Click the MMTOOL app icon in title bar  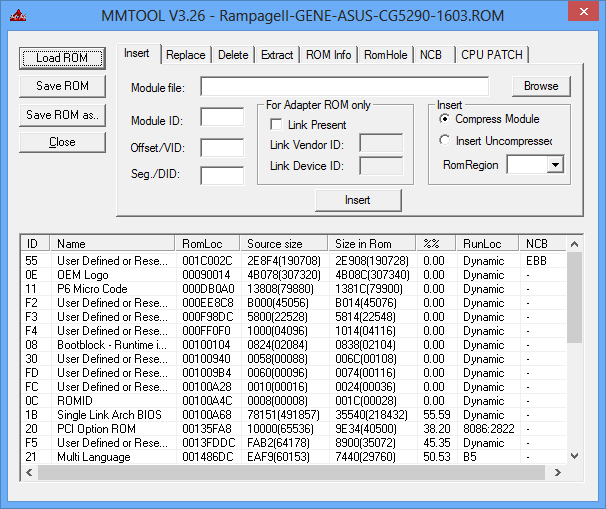pos(18,15)
